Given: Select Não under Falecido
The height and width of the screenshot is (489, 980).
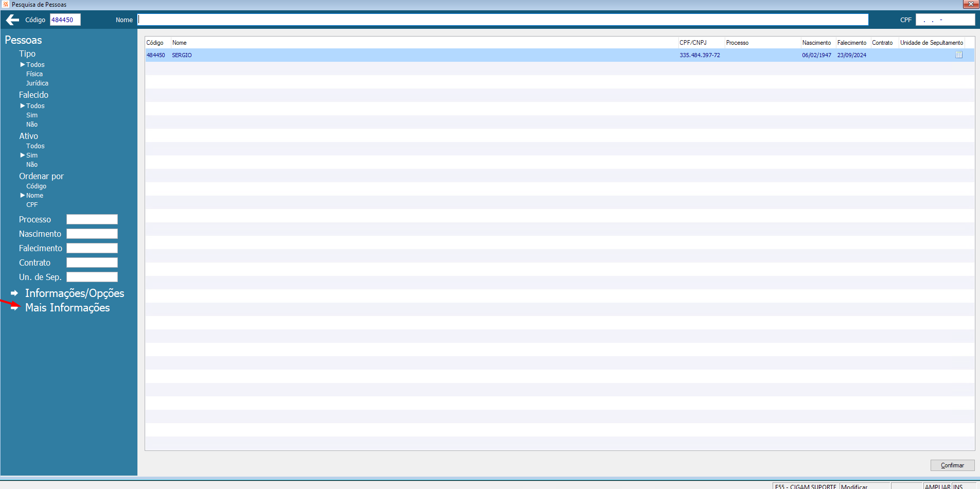Looking at the screenshot, I should [32, 125].
